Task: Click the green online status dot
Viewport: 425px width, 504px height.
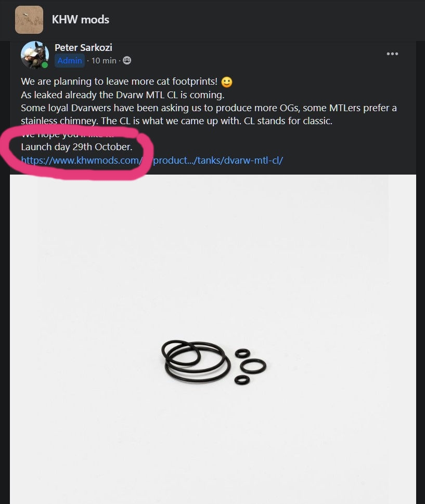Action: tap(45, 65)
